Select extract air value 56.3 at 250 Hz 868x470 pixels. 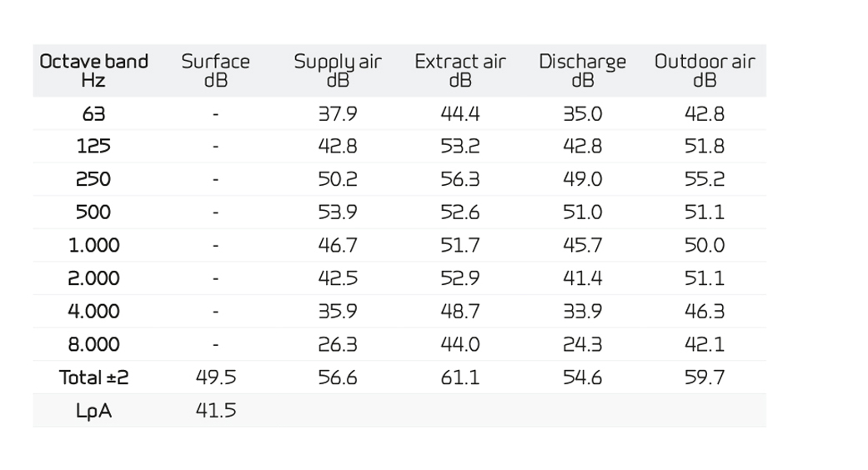[459, 180]
